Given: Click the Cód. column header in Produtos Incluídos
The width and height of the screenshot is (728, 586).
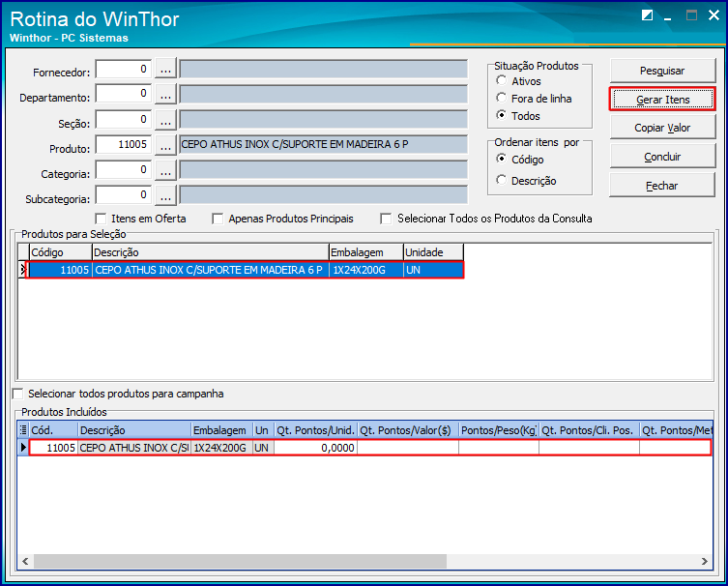Looking at the screenshot, I should tap(54, 430).
